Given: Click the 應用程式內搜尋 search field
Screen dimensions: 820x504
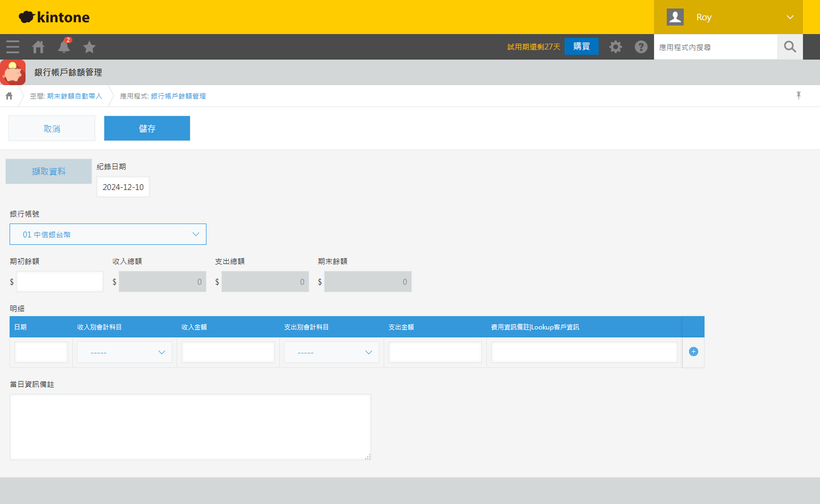Looking at the screenshot, I should click(x=716, y=47).
